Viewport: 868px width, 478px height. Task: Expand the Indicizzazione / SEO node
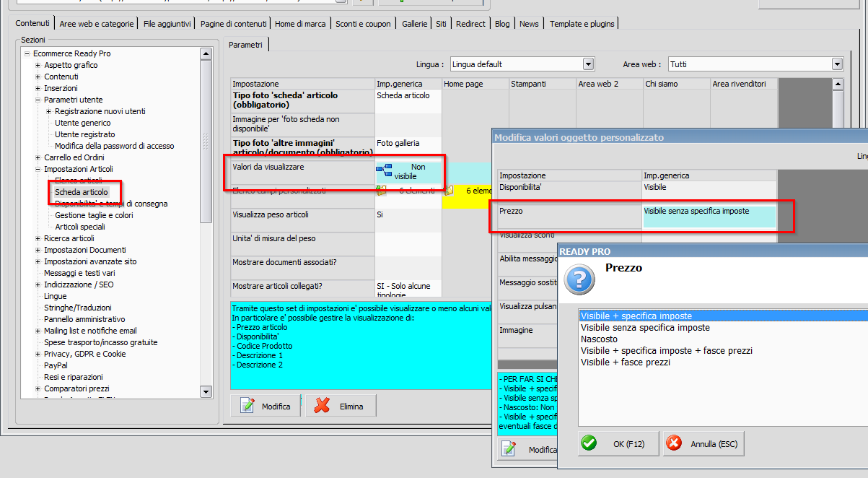(x=38, y=284)
